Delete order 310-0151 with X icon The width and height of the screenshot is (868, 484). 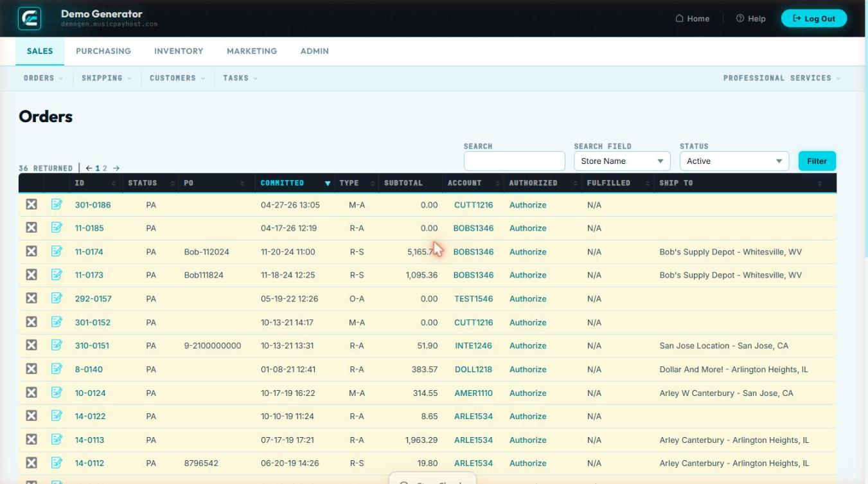(31, 345)
